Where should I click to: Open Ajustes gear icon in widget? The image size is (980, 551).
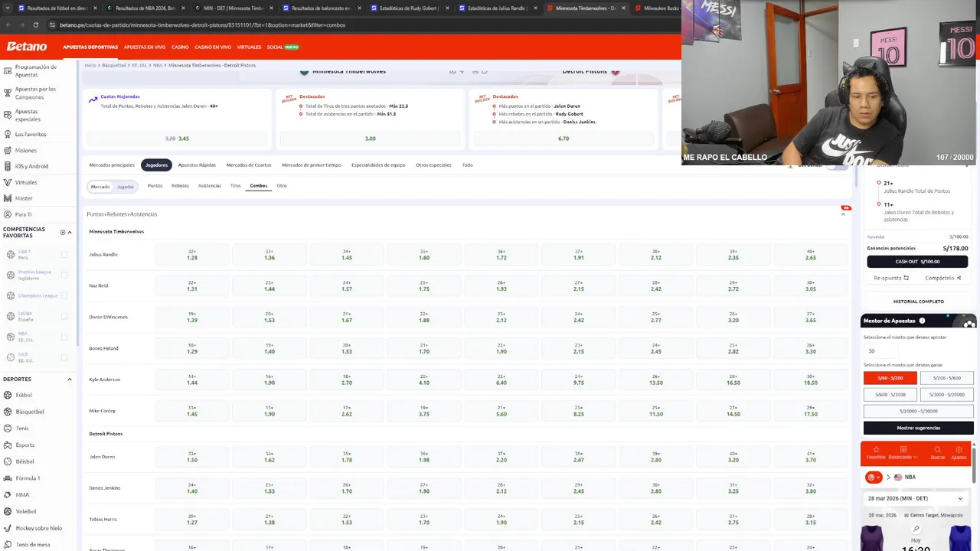coord(959,450)
